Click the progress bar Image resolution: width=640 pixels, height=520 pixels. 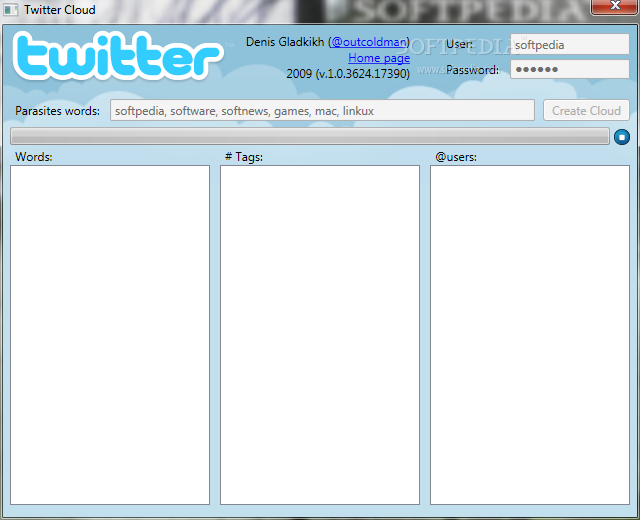310,136
